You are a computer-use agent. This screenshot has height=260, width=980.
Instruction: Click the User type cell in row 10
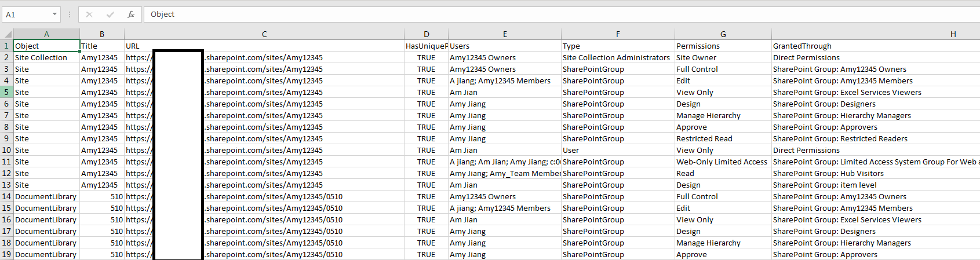618,150
